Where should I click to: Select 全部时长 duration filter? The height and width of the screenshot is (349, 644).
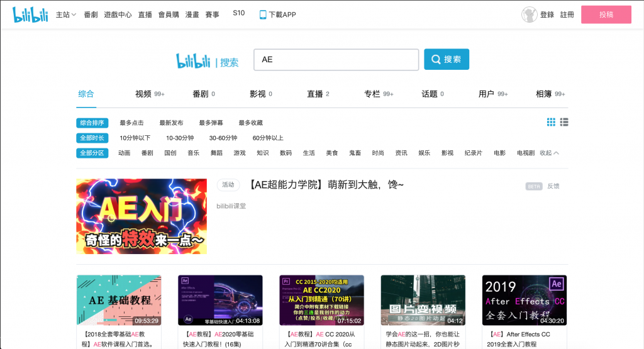click(x=92, y=138)
